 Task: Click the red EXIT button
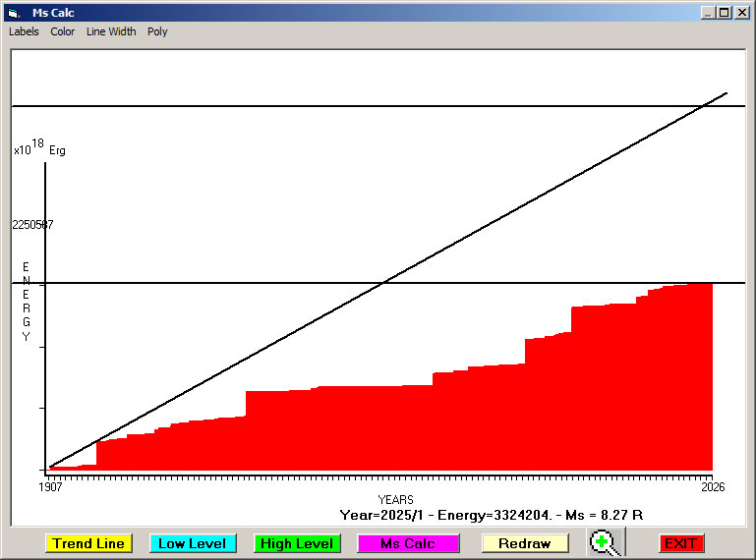point(680,543)
